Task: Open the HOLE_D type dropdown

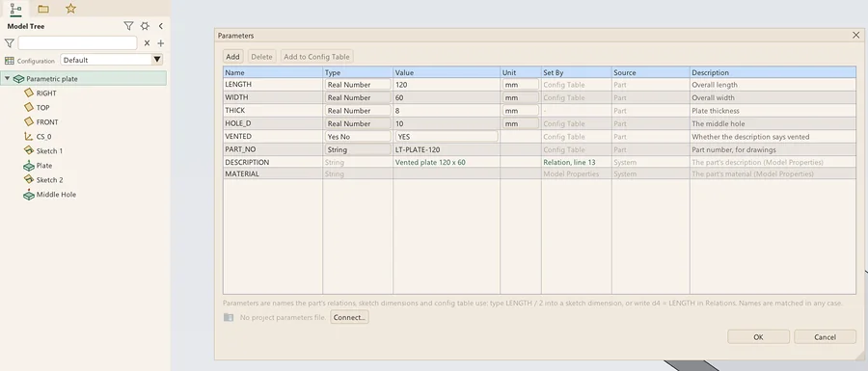Action: click(358, 124)
